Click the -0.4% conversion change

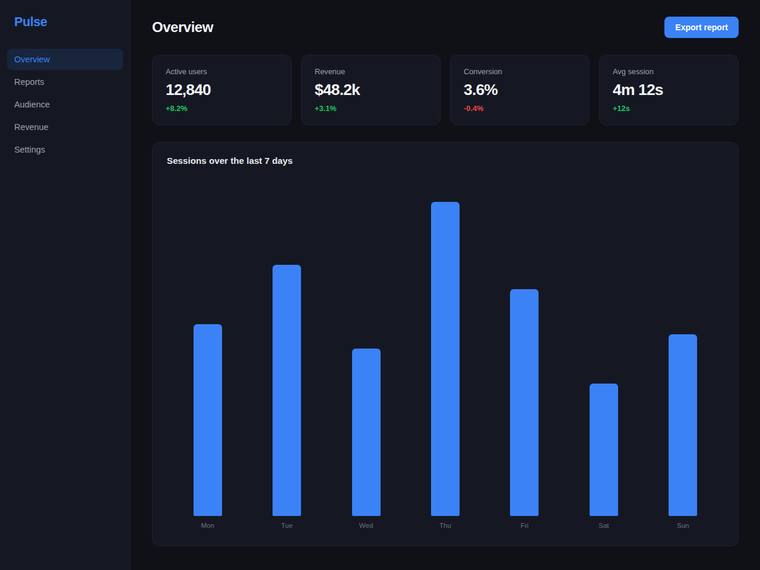click(474, 108)
